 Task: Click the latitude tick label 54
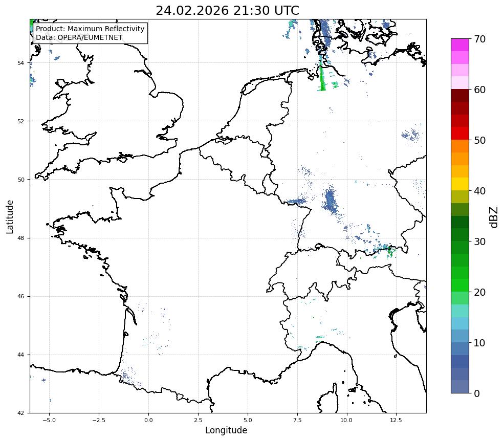(x=20, y=63)
